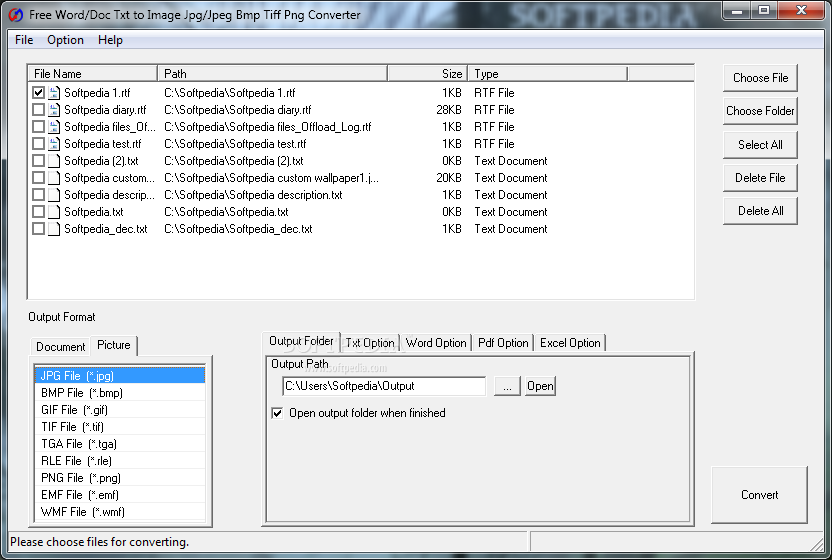Viewport: 832px width, 560px height.
Task: Uncheck the Softpedia 1.rtf checkbox
Action: [38, 93]
